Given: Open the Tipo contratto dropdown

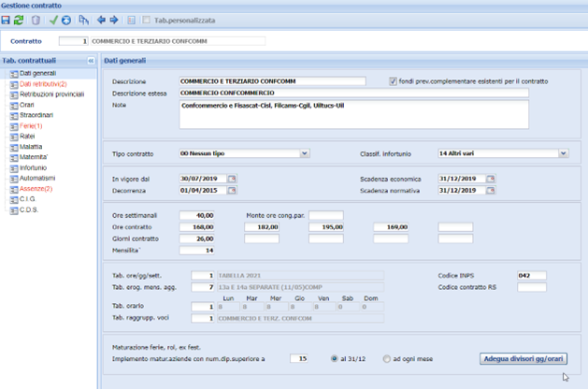Looking at the screenshot, I should pyautogui.click(x=305, y=153).
